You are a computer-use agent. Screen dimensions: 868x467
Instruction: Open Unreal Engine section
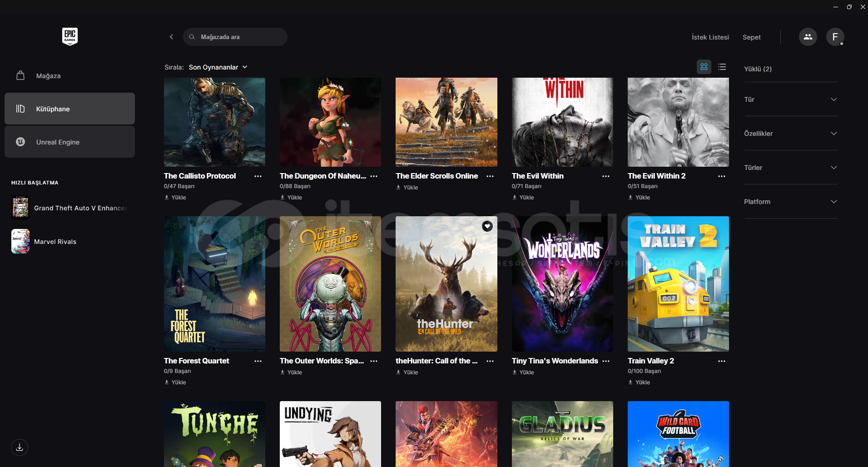click(x=69, y=142)
